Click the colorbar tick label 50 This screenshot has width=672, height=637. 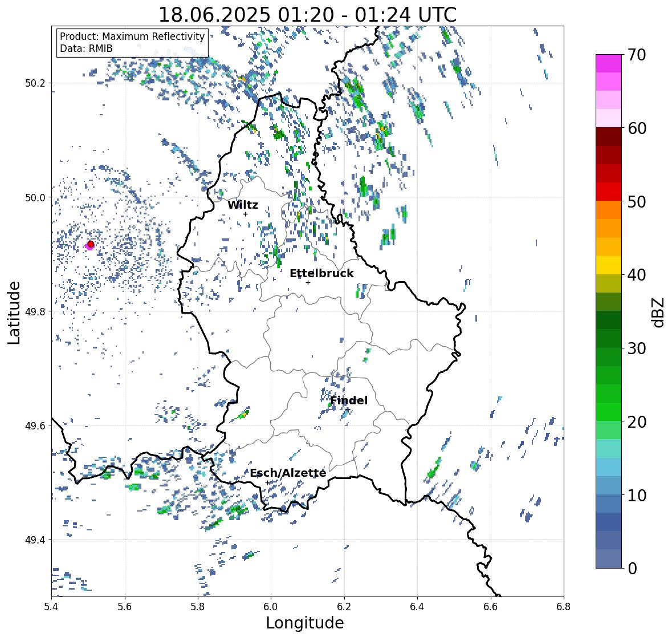(637, 201)
